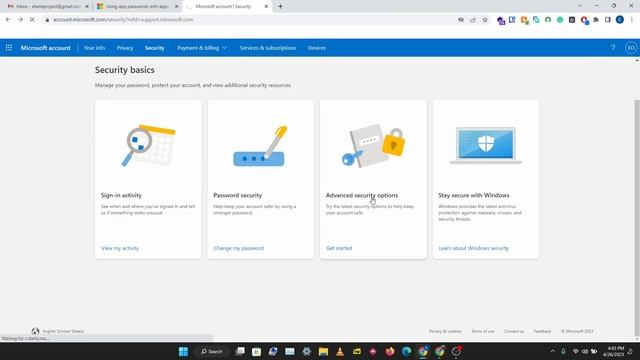640x360 pixels.
Task: Launch Firefox from the taskbar
Action: coord(390,351)
